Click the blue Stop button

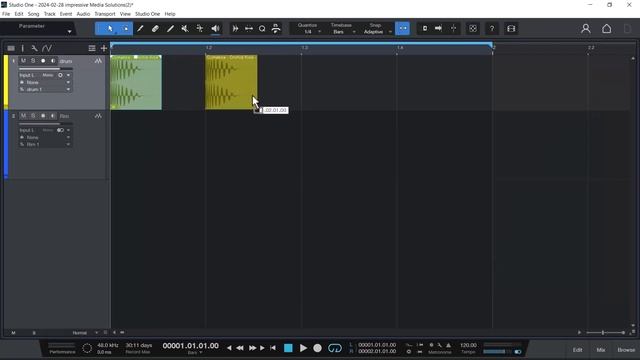tap(288, 348)
